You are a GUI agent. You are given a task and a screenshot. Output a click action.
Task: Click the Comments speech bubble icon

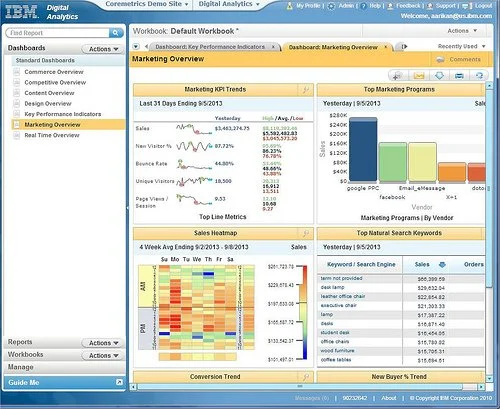[x=440, y=60]
